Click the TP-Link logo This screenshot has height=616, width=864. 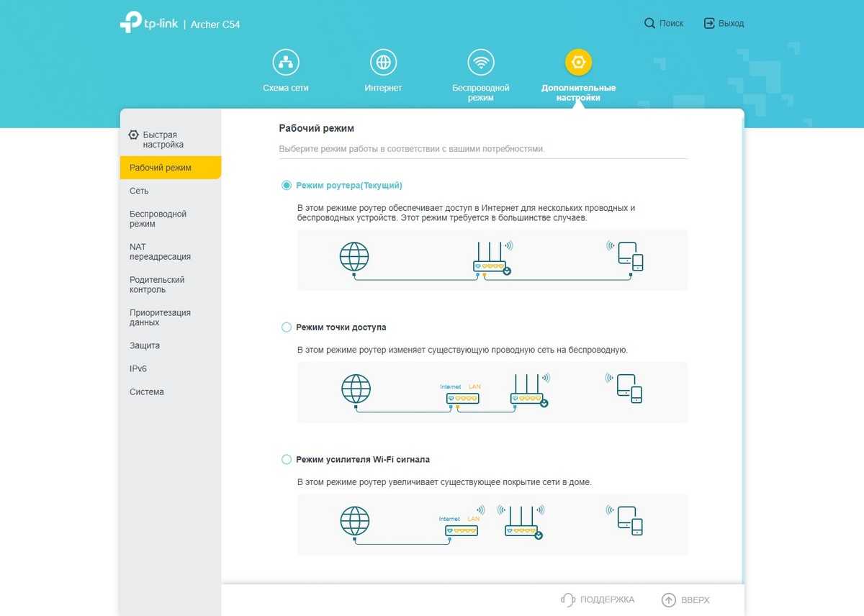(x=149, y=22)
